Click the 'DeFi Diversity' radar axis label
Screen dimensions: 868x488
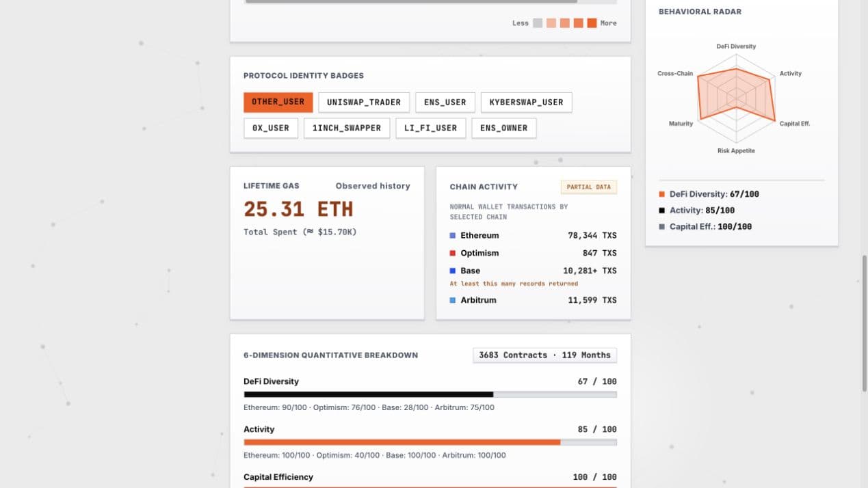click(x=736, y=46)
